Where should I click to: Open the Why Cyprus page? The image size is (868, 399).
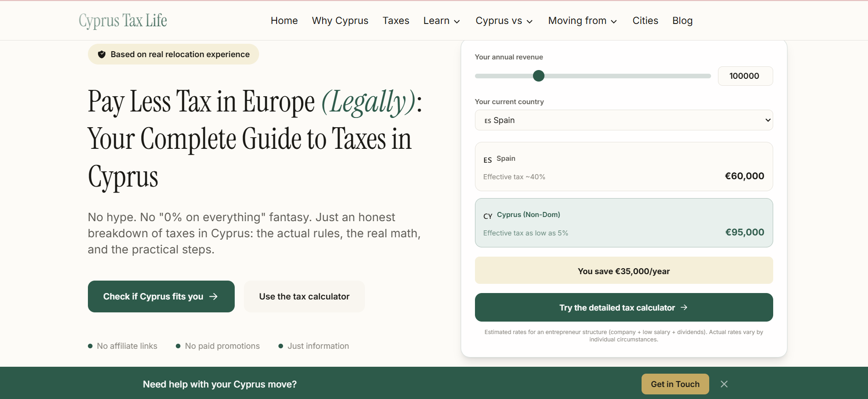coord(340,21)
